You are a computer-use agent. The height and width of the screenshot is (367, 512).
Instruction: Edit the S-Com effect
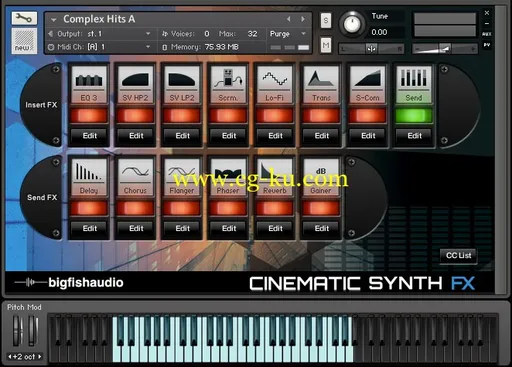pyautogui.click(x=368, y=136)
